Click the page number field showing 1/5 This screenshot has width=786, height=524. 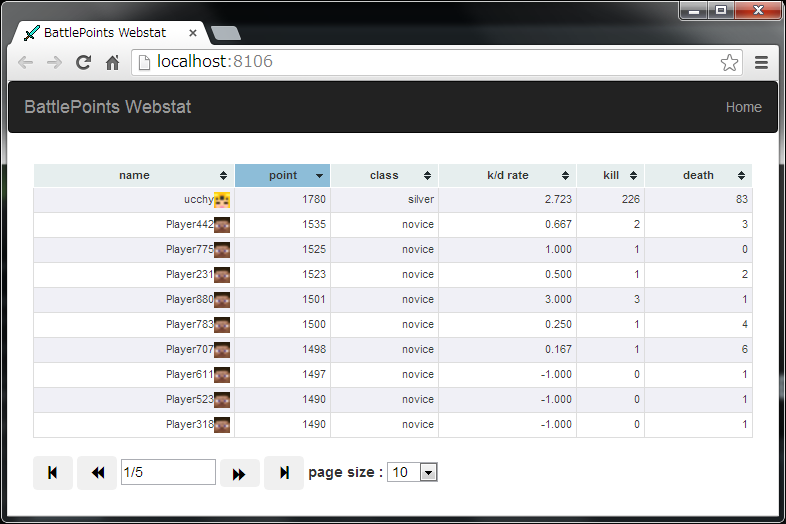(168, 472)
